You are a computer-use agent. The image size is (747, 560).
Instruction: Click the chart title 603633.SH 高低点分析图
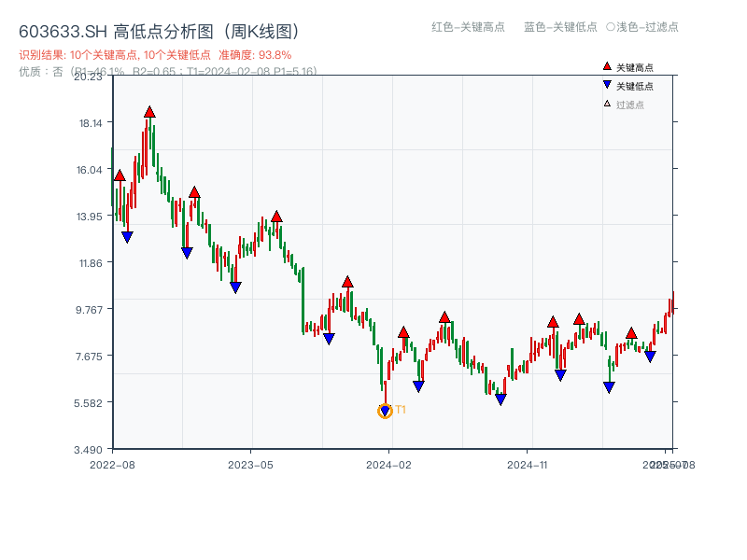pos(159,32)
